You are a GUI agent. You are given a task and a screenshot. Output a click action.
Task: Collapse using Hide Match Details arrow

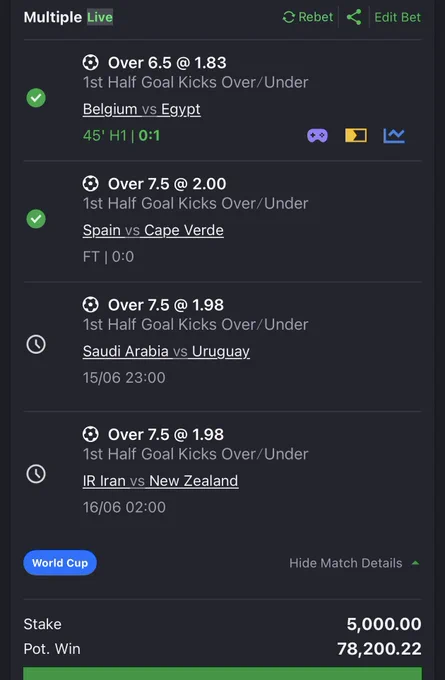coord(416,563)
